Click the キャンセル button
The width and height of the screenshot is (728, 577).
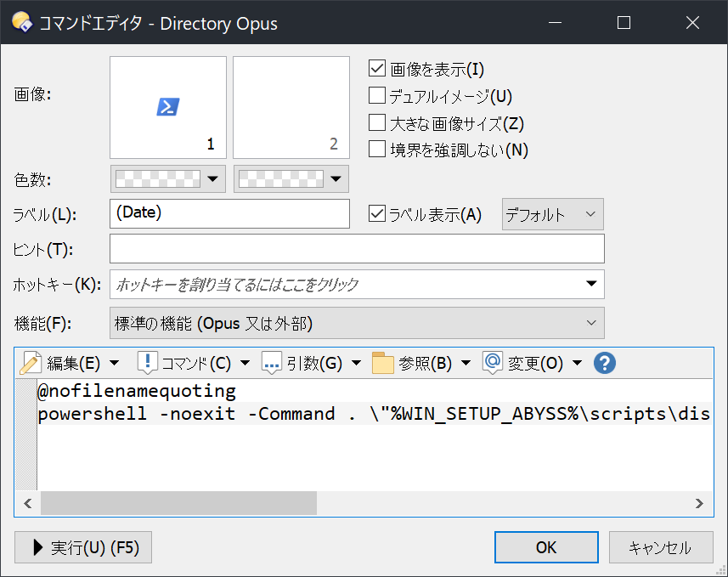point(660,548)
